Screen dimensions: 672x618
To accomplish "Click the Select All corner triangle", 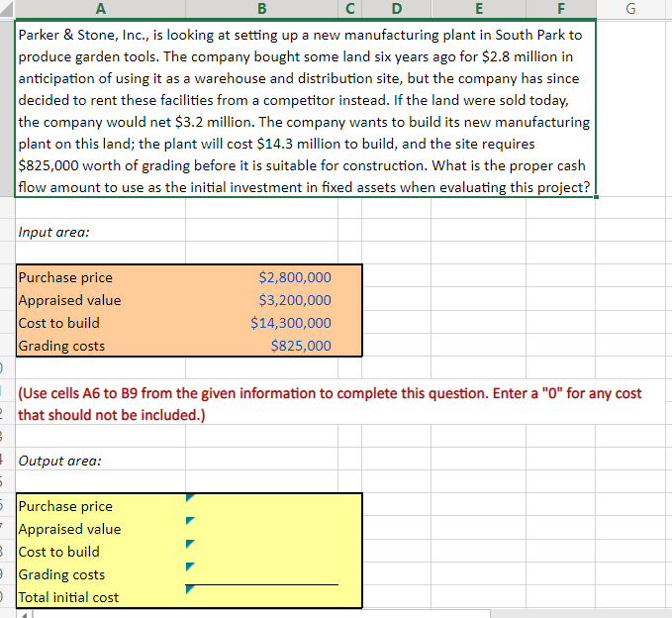I will [7, 9].
